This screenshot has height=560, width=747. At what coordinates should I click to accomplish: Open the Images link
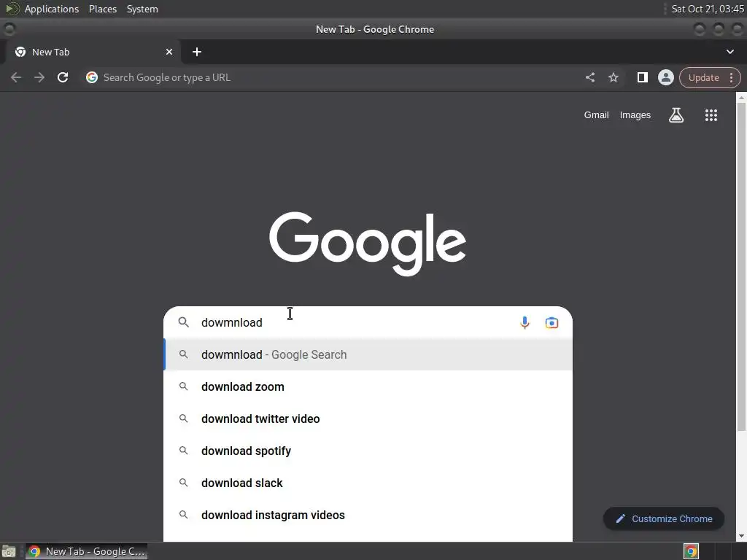635,114
